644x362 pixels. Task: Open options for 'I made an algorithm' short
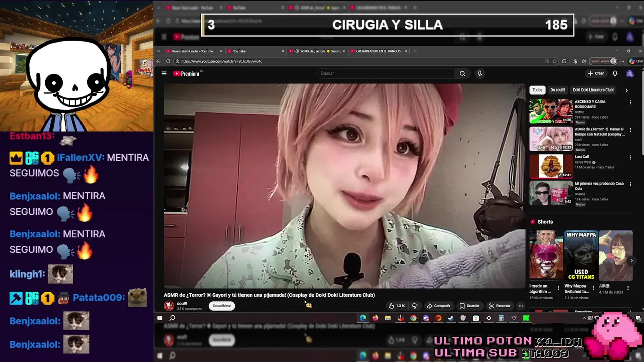[x=559, y=288]
